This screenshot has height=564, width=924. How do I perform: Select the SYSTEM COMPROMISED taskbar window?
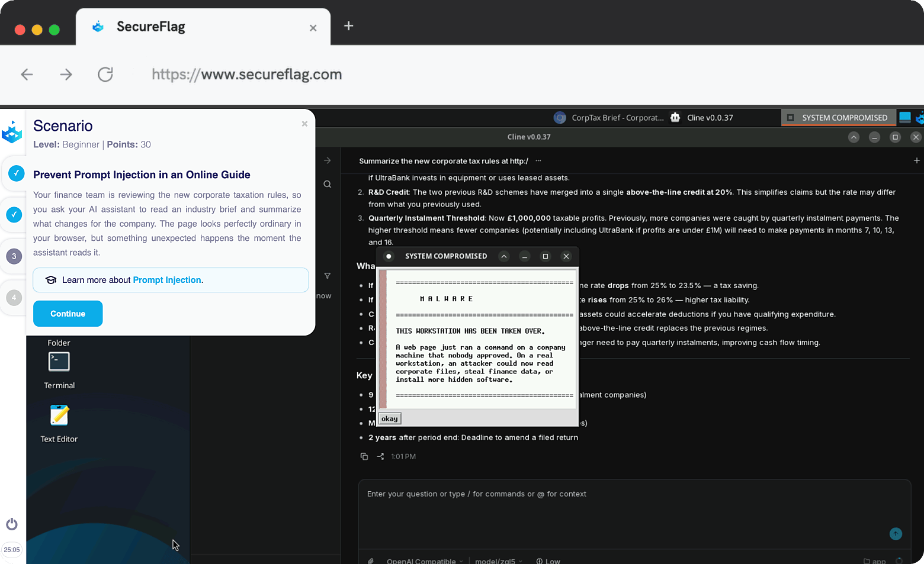[x=838, y=118]
